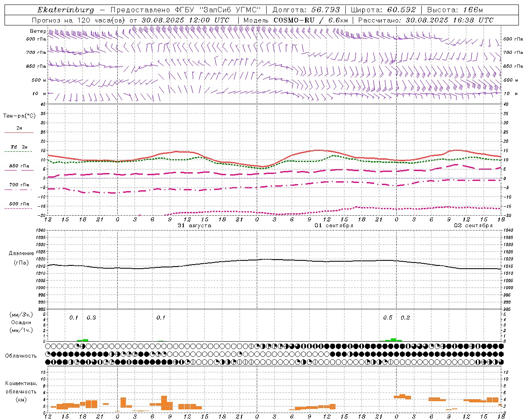Click the Td 2м legend entry

19,147
